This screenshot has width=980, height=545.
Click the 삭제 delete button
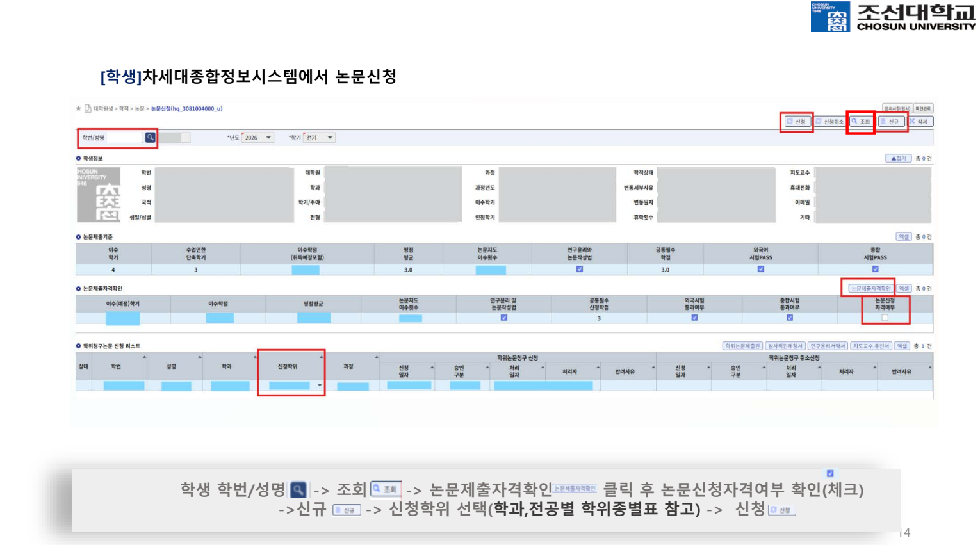click(x=920, y=122)
